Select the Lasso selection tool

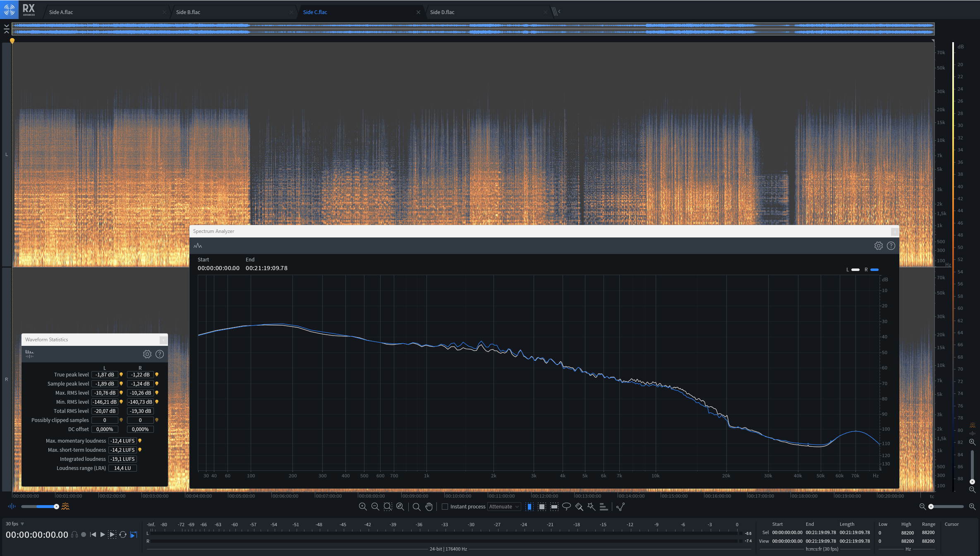pos(566,506)
